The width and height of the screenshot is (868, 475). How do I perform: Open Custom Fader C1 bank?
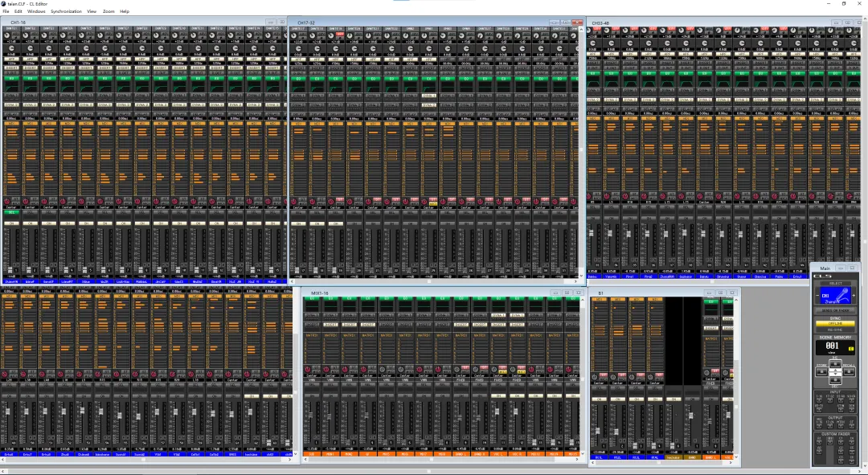[841, 442]
